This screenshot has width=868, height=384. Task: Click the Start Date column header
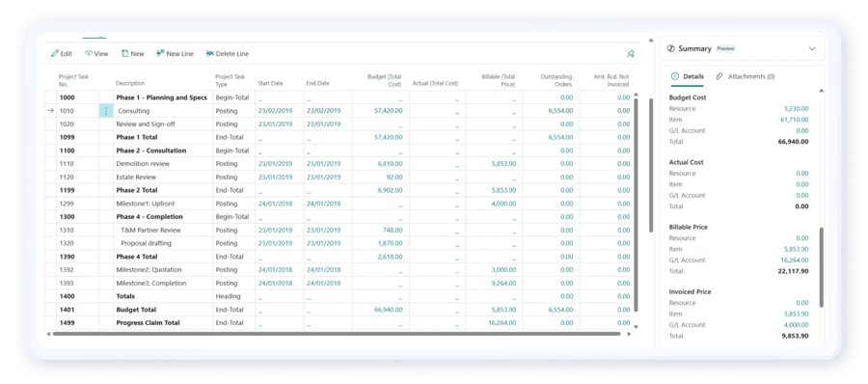coord(270,84)
